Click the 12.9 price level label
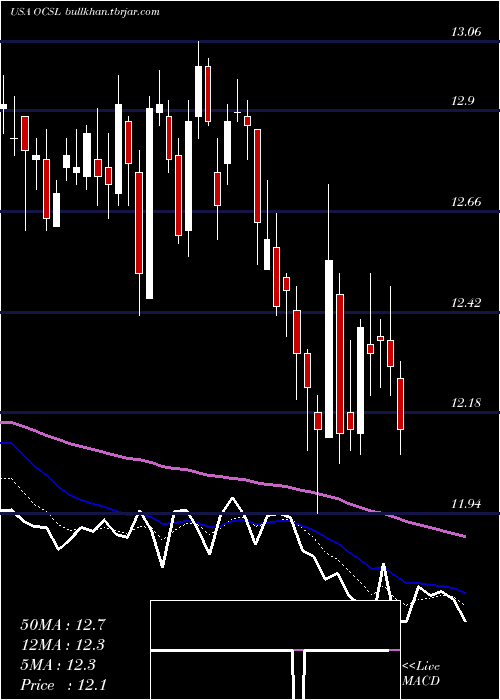The image size is (500, 700). pos(462,101)
